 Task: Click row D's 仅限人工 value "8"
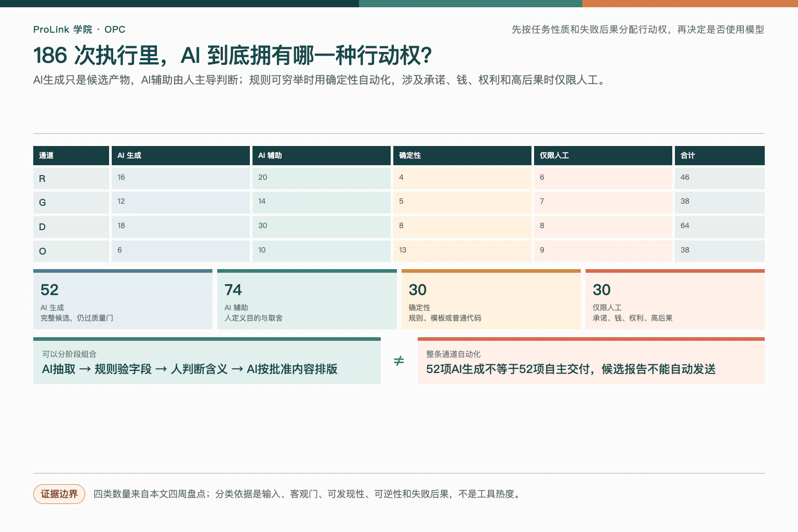pos(542,225)
